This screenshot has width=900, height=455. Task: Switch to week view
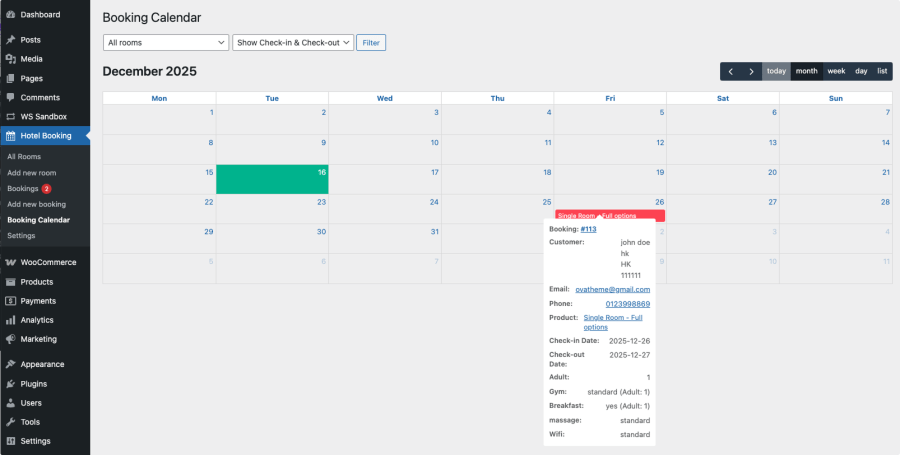(836, 71)
